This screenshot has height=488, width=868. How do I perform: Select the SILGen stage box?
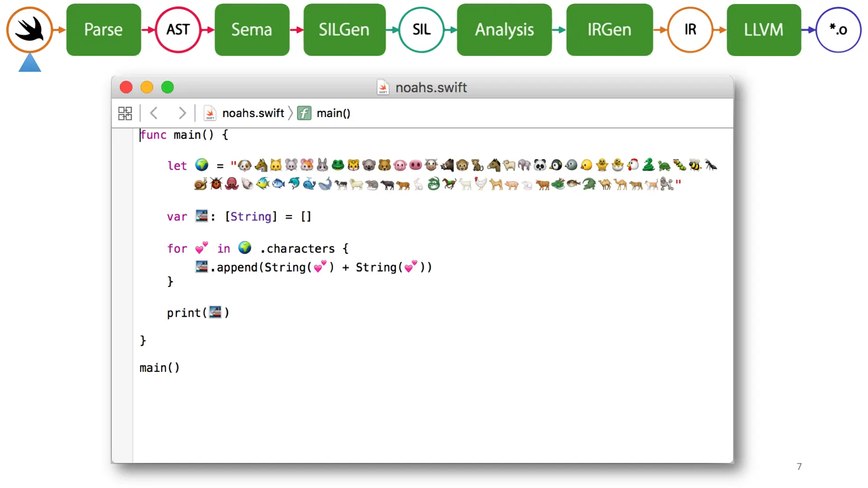tap(344, 30)
